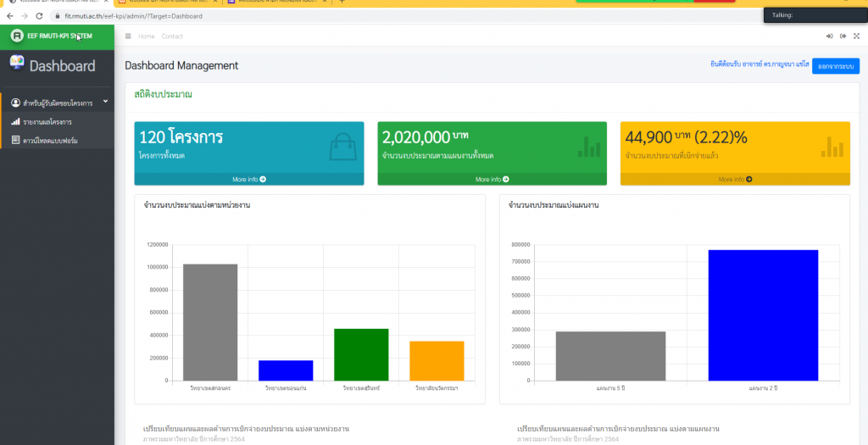Viewport: 868px width, 445px height.
Task: Toggle fullscreen with the expand arrows icon
Action: click(856, 36)
